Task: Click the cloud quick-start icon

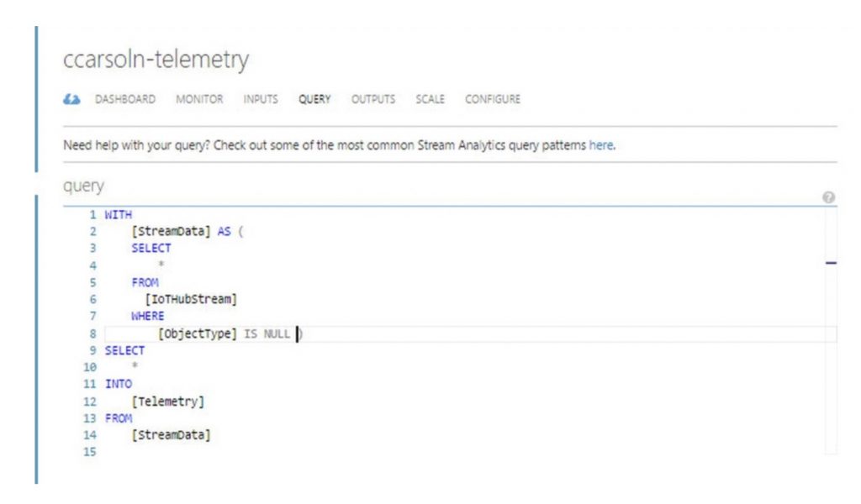Action: (x=71, y=99)
